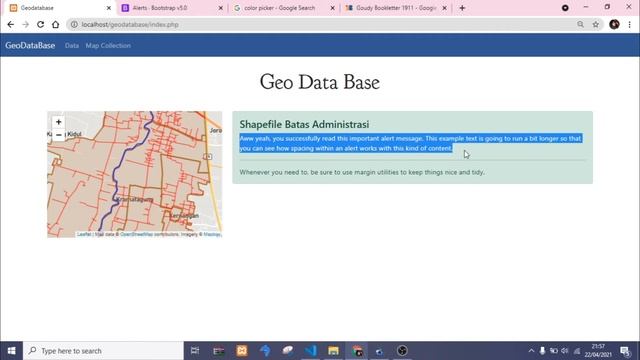Open the browser home page
Viewport: 640px width, 360px height.
56,24
